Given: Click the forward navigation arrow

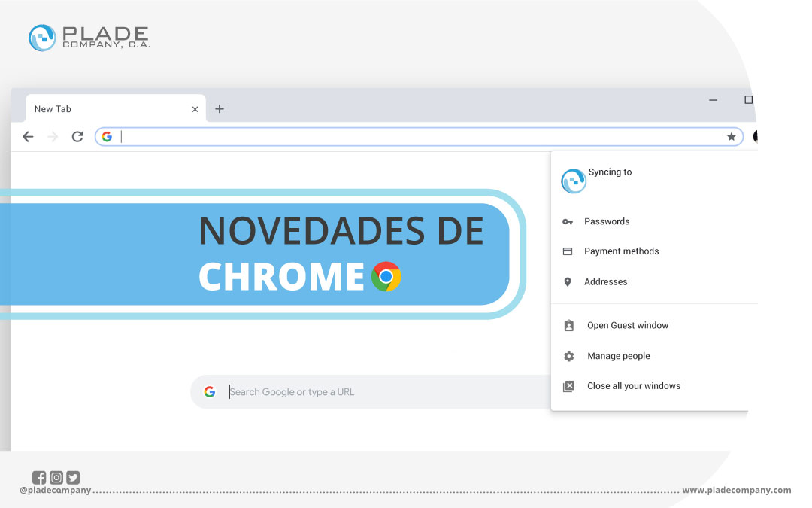Looking at the screenshot, I should [53, 137].
